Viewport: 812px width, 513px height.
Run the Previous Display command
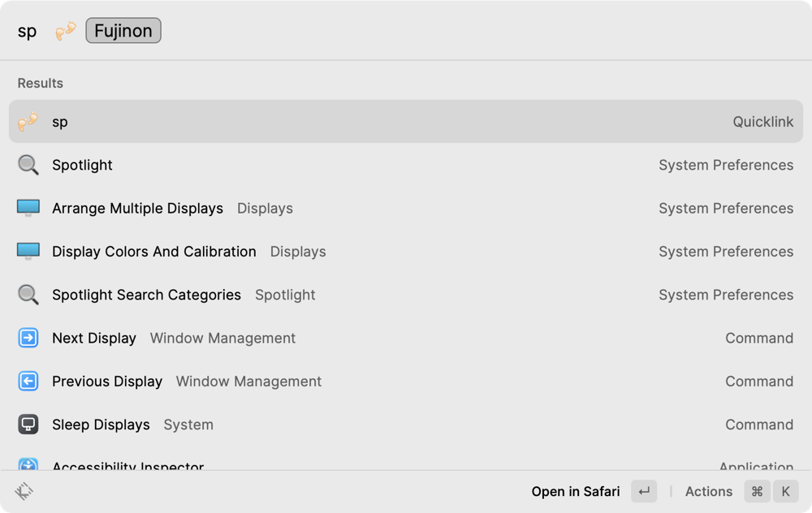406,382
